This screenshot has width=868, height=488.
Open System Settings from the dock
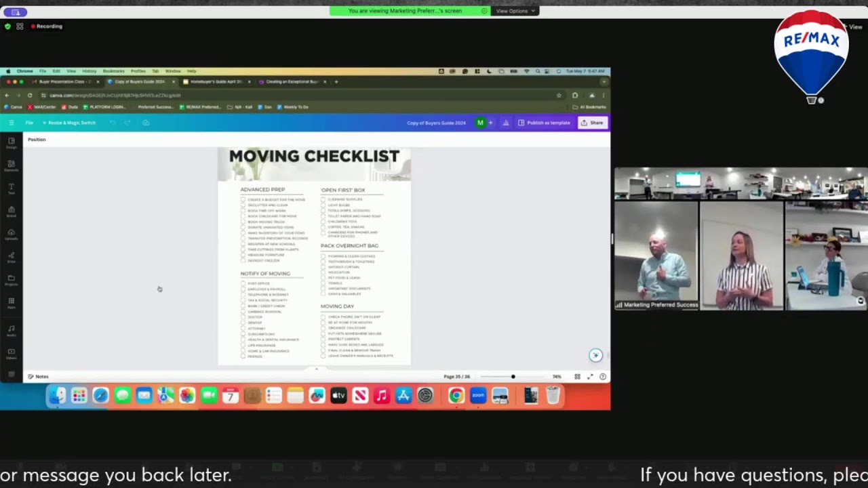tap(425, 395)
